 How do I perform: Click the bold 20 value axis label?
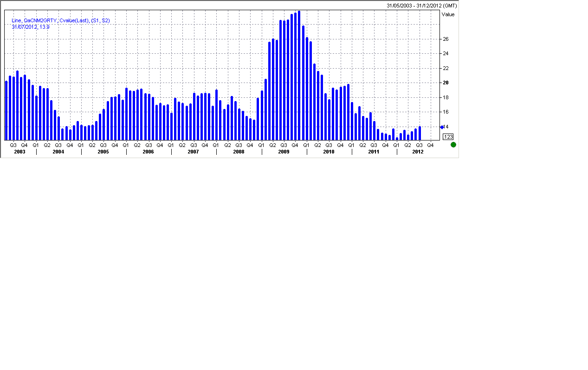pyautogui.click(x=446, y=83)
